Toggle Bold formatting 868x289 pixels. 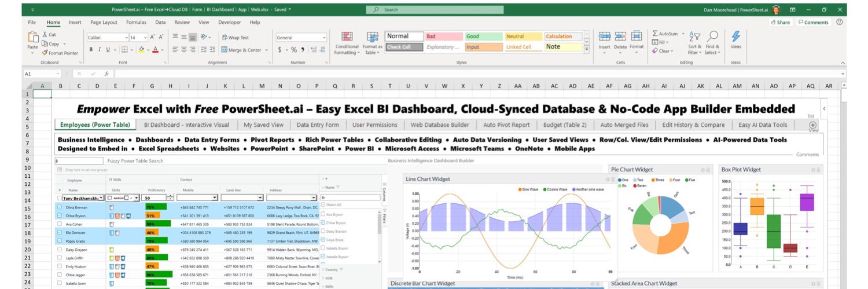(x=91, y=50)
